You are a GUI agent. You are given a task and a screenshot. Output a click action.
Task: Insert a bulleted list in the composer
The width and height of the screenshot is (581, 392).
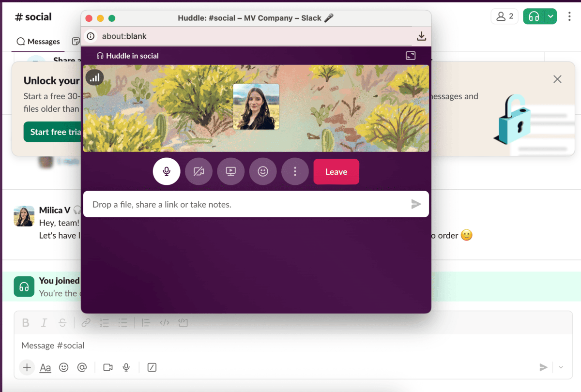[123, 322]
